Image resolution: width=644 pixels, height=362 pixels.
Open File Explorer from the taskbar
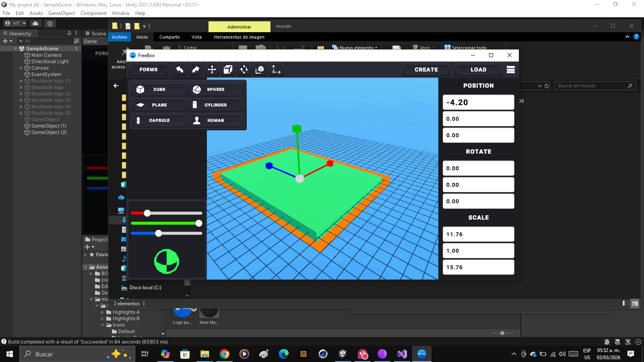[205, 354]
